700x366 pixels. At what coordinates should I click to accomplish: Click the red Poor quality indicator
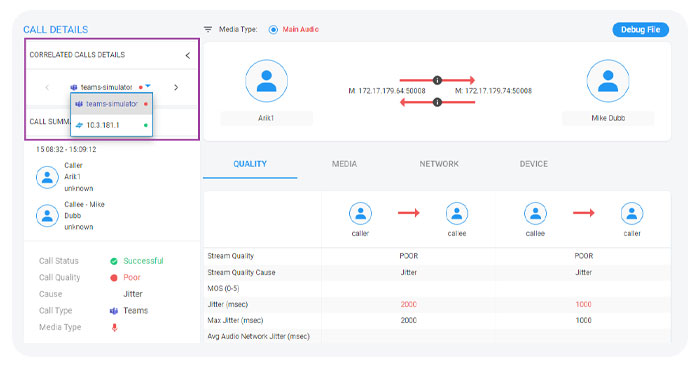(x=114, y=278)
